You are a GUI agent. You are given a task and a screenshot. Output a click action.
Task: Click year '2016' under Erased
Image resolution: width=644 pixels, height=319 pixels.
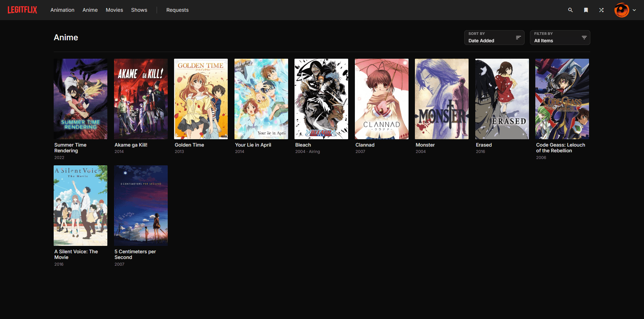[480, 152]
